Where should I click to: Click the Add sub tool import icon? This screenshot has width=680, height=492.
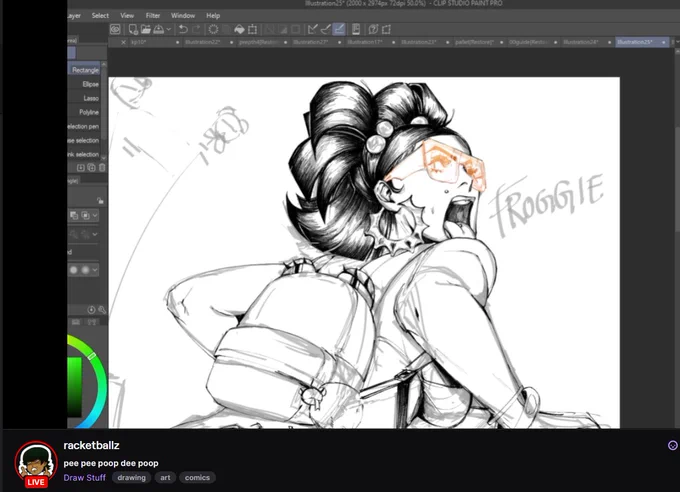[81, 167]
